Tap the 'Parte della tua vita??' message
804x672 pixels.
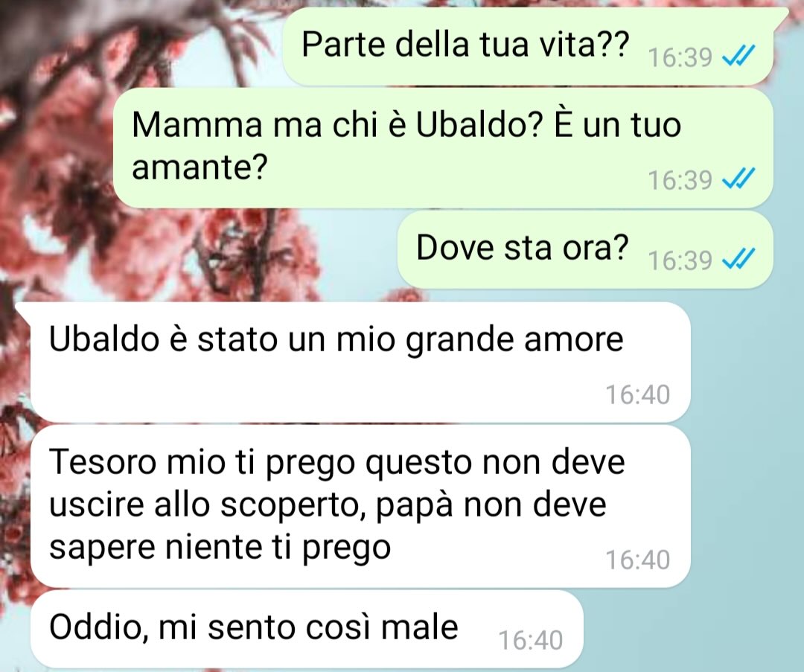coord(528,46)
